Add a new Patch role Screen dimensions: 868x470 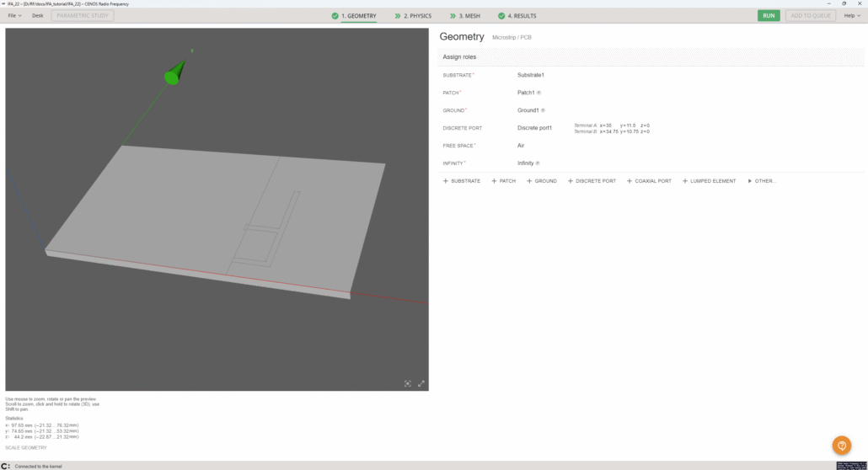coord(503,181)
